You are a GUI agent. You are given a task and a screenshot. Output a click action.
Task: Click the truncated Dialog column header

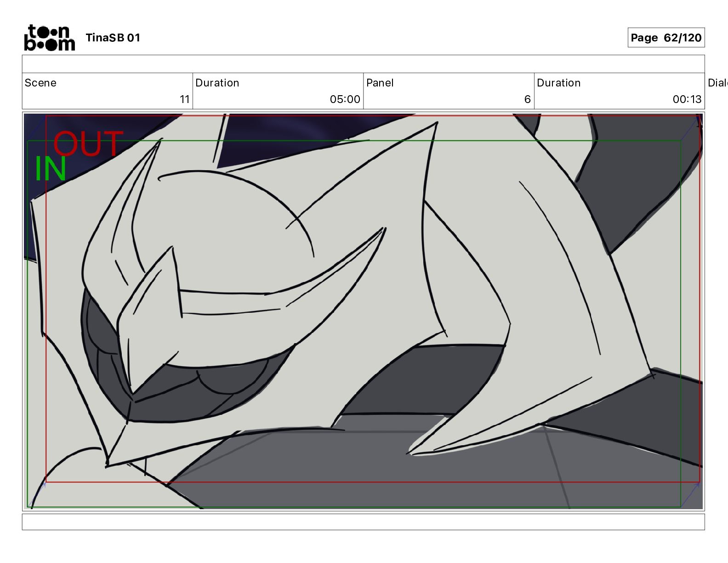coord(717,83)
